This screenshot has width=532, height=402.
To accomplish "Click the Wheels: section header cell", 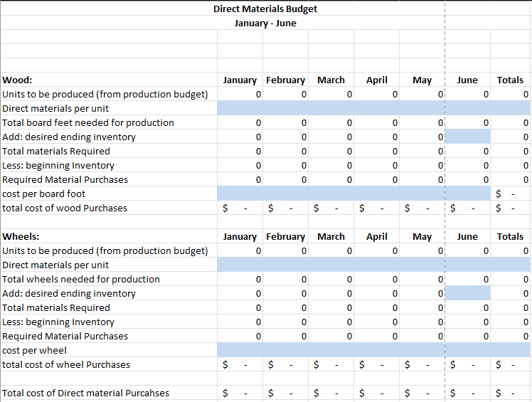I will (x=109, y=237).
